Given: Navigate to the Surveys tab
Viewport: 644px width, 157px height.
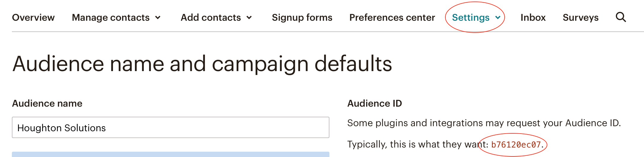Looking at the screenshot, I should click(x=580, y=17).
